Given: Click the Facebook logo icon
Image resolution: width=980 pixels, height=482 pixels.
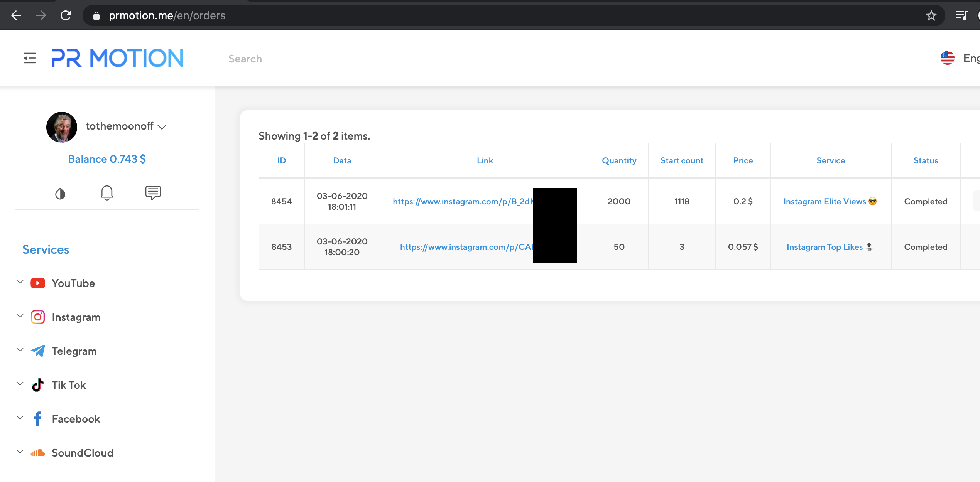Looking at the screenshot, I should [38, 419].
